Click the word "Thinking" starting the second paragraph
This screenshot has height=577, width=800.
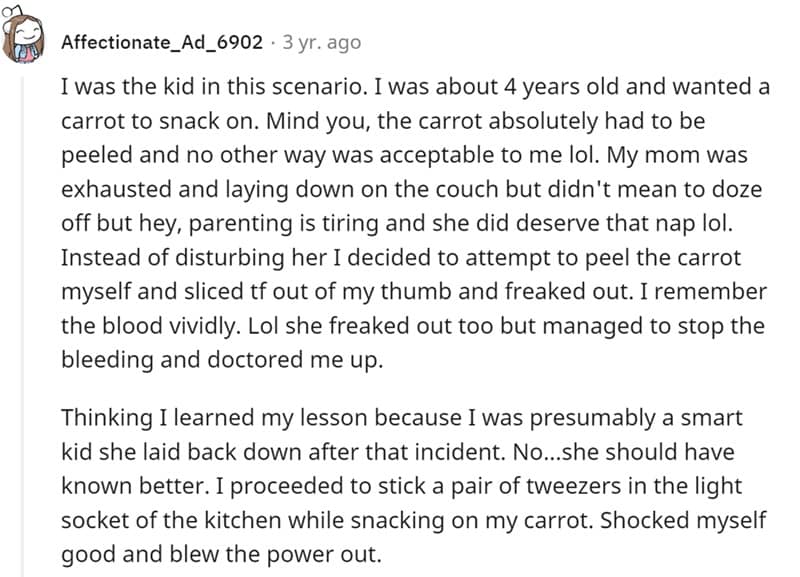click(x=103, y=416)
